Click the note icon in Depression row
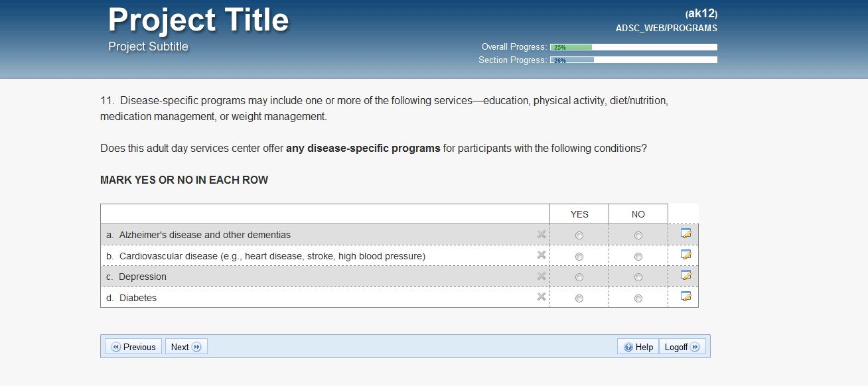 coord(686,275)
